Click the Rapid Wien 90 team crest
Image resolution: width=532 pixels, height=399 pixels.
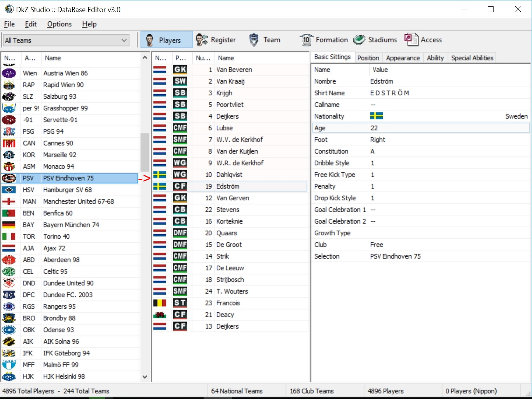(9, 85)
